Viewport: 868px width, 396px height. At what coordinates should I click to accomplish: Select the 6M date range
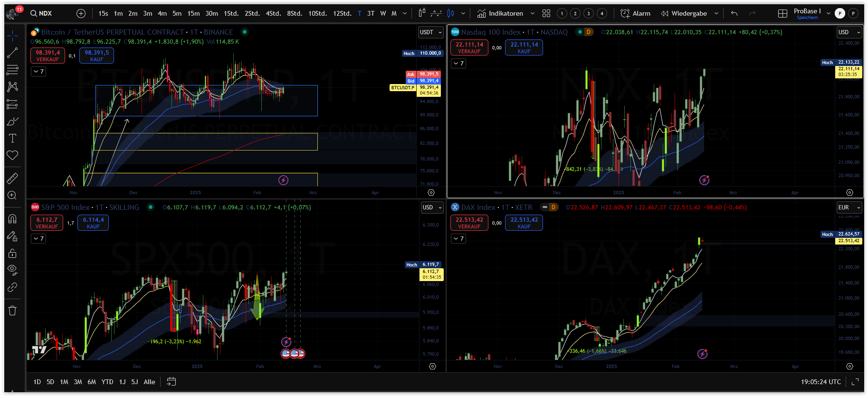coord(92,382)
